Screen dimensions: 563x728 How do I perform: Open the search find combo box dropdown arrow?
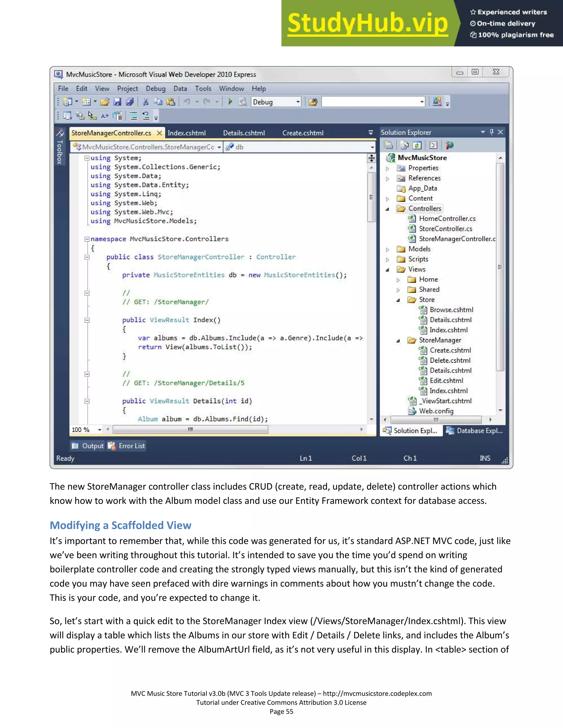pyautogui.click(x=422, y=102)
